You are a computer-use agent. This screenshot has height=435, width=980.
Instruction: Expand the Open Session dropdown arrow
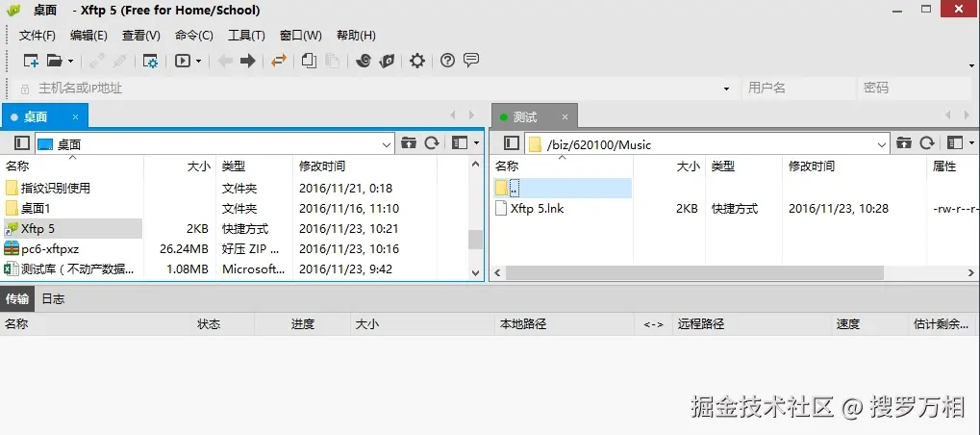70,62
